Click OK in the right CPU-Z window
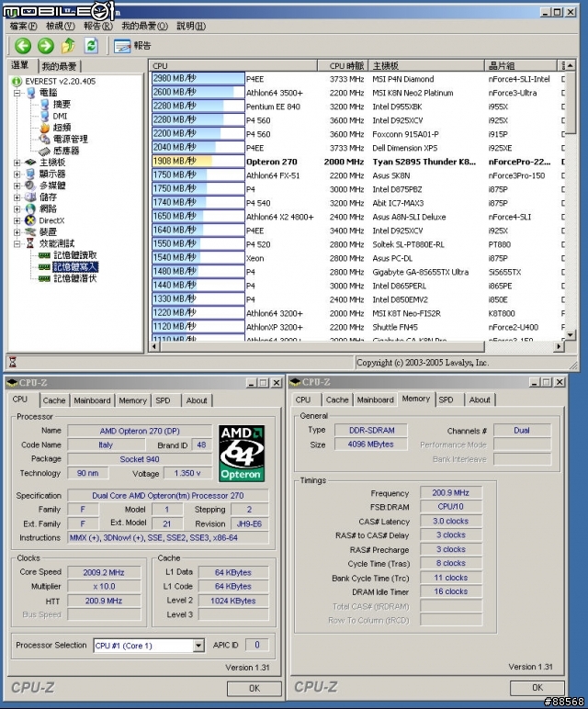The width and height of the screenshot is (588, 709). pyautogui.click(x=537, y=687)
